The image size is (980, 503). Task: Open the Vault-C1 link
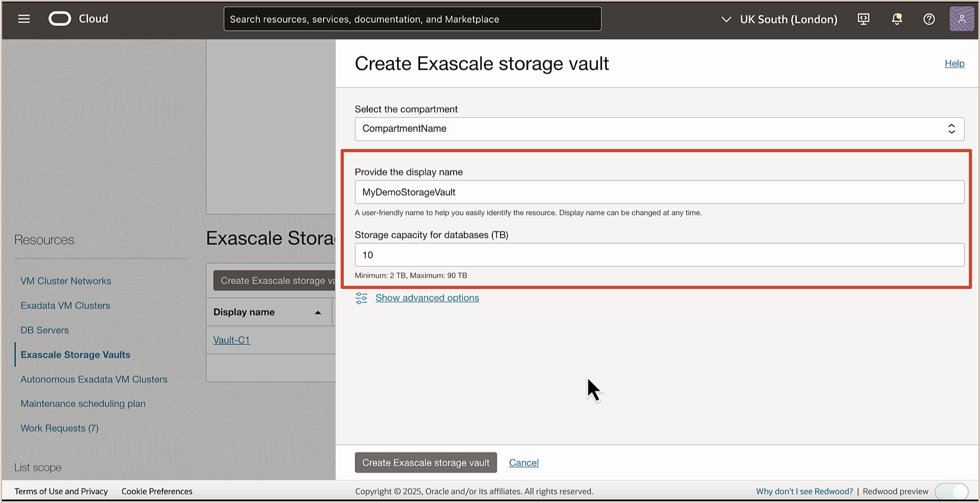pyautogui.click(x=231, y=340)
